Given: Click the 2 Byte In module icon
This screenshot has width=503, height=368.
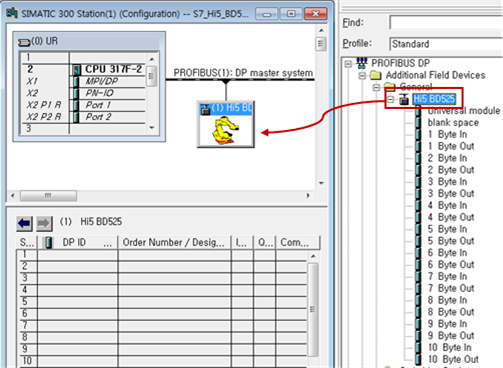Looking at the screenshot, I should 418,158.
